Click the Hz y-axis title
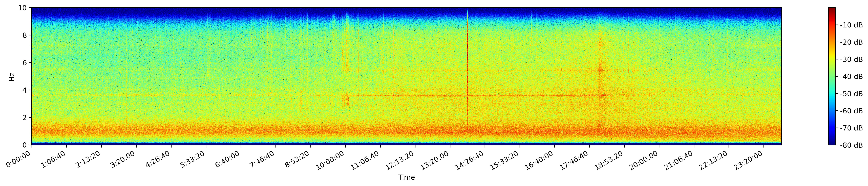868x186 pixels. pyautogui.click(x=12, y=77)
